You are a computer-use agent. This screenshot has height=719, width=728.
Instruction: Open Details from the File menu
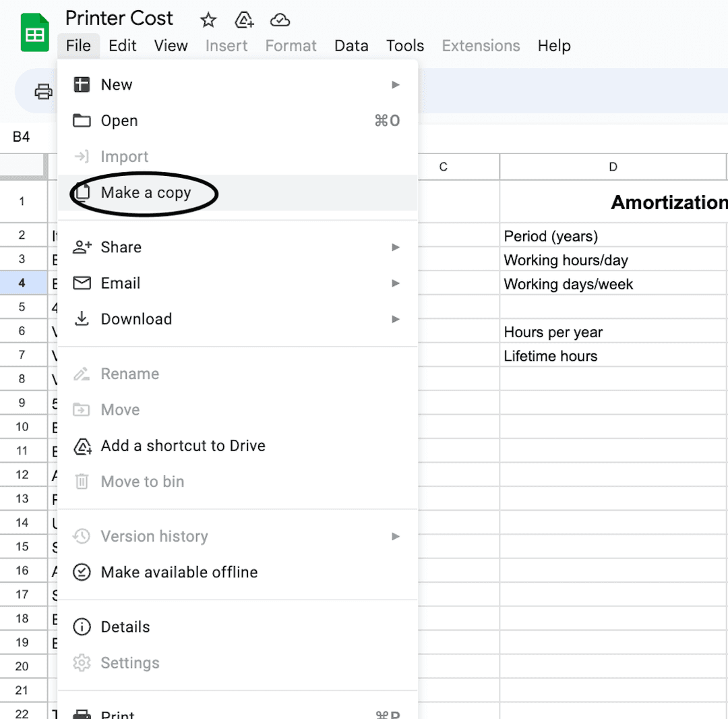coord(238,627)
